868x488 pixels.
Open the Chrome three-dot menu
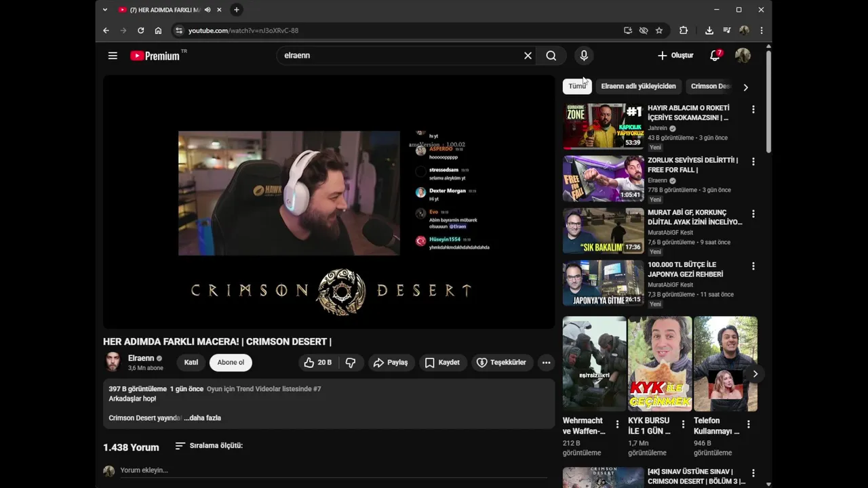pos(762,30)
